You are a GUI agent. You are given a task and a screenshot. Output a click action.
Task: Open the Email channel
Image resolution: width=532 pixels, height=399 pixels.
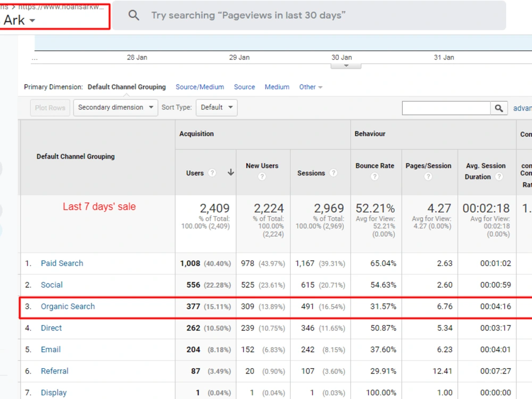[51, 350]
